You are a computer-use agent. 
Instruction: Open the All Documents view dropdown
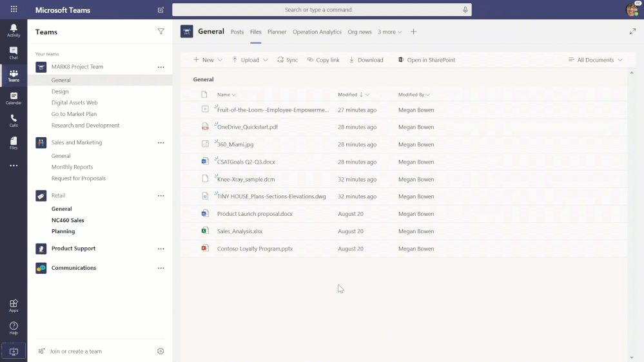(596, 60)
